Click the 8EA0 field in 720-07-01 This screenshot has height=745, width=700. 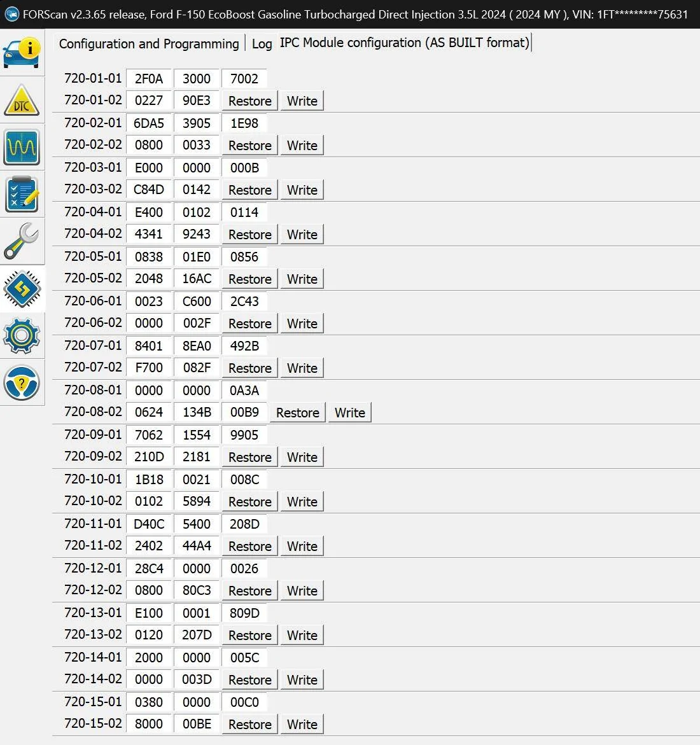(196, 345)
